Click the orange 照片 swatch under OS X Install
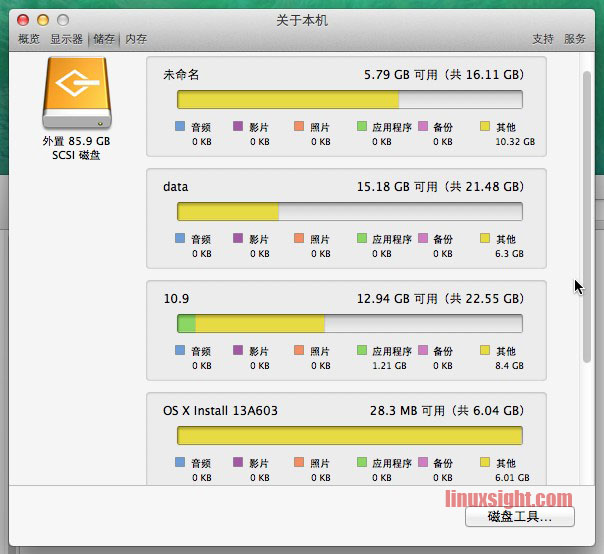Screen dimensions: 604x554 pos(299,462)
